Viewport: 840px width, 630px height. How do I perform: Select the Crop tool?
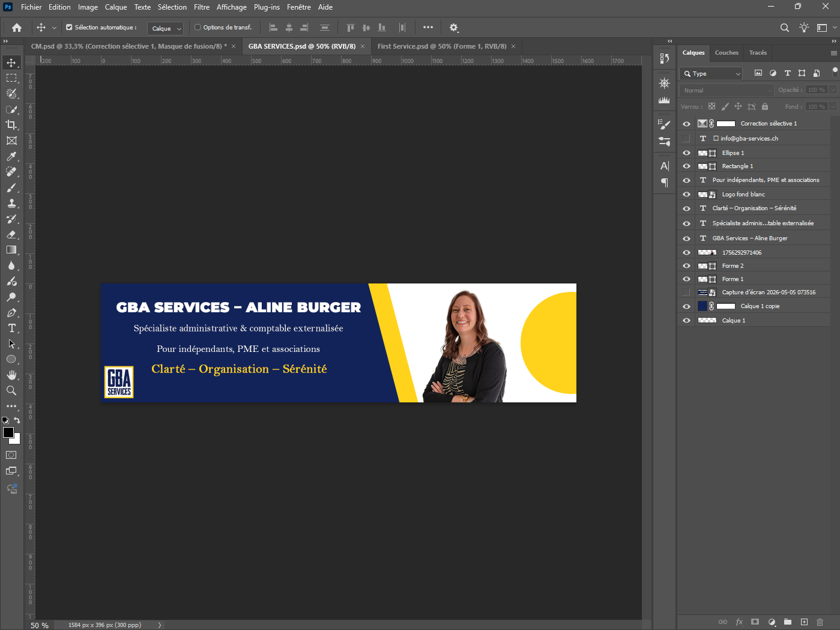(x=11, y=125)
